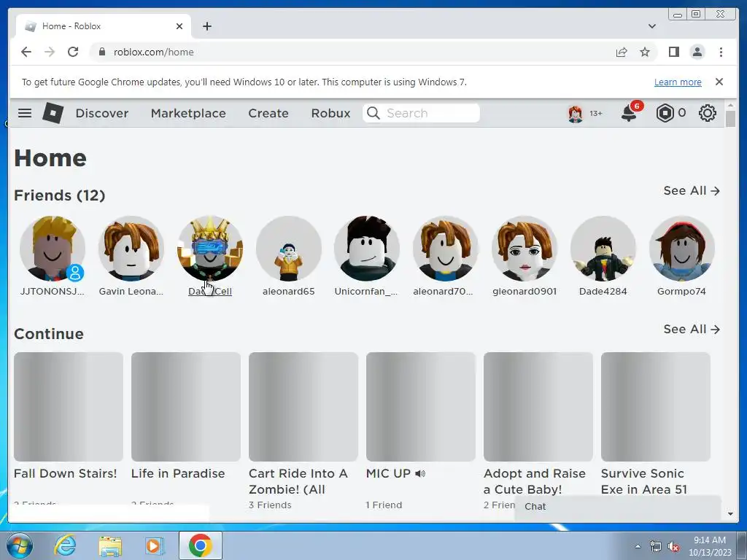Open Gormpo74 friend avatar
Image resolution: width=747 pixels, height=560 pixels.
[682, 249]
